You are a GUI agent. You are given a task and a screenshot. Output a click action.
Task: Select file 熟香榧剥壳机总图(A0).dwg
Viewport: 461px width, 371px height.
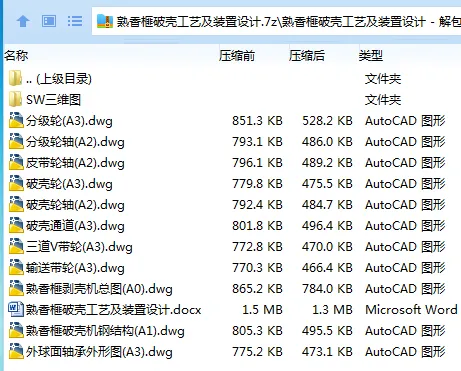coord(99,289)
